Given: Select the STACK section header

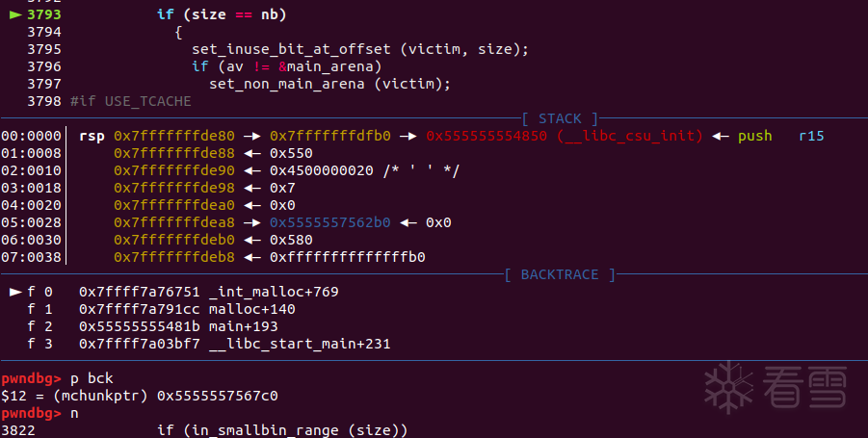Looking at the screenshot, I should 559,118.
